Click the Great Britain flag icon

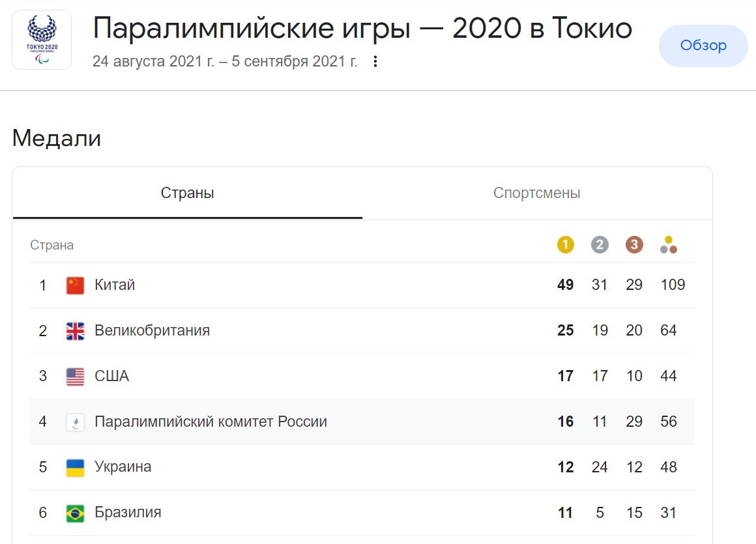[x=76, y=331]
